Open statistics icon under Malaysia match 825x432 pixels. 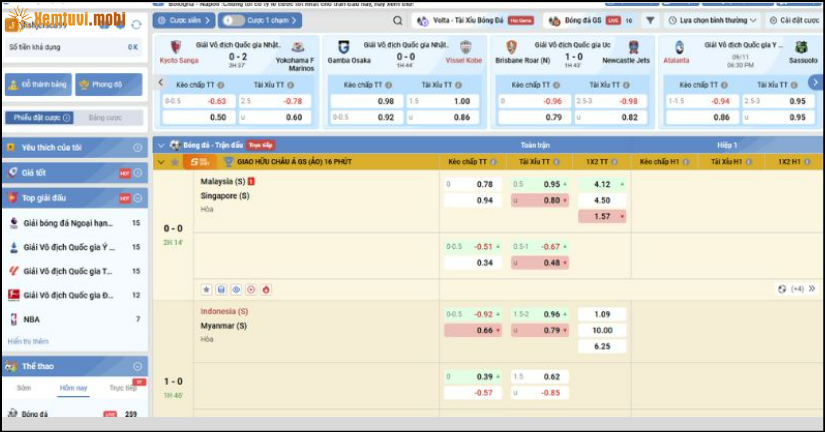(221, 289)
